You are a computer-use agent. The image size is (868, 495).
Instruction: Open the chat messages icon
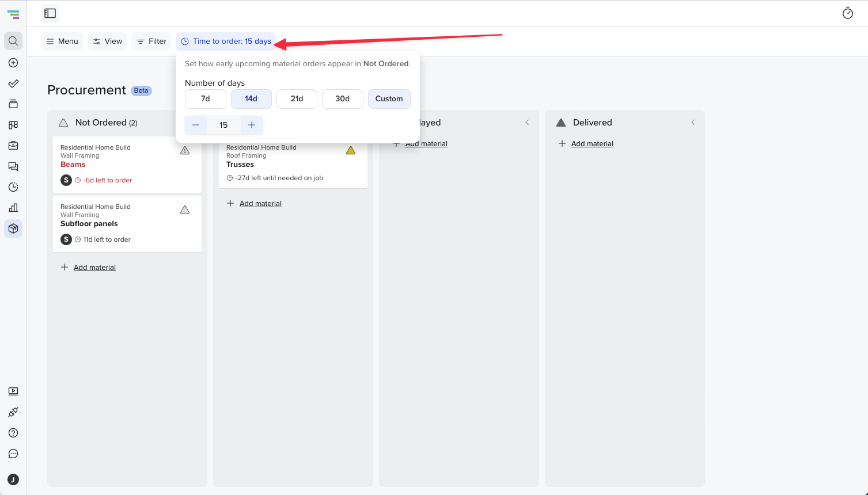(13, 166)
